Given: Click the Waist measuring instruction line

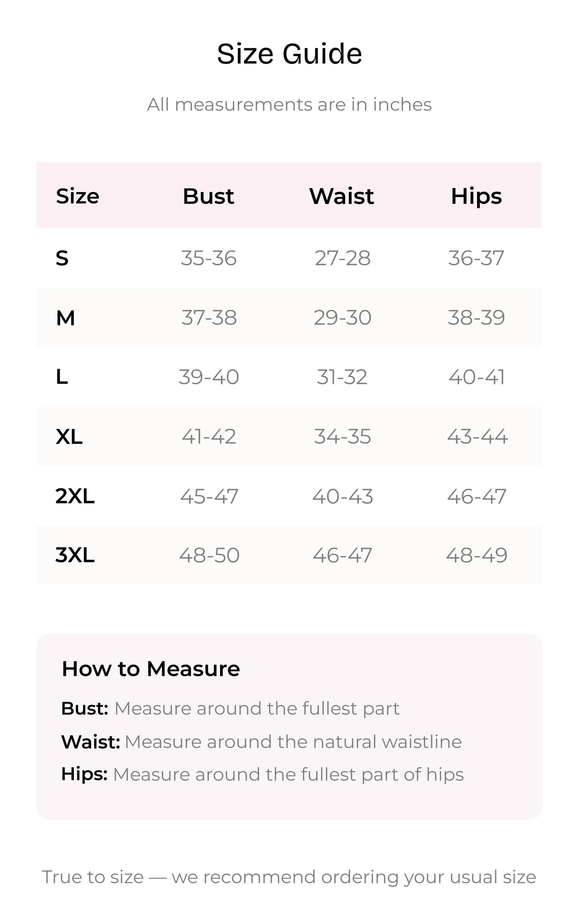Looking at the screenshot, I should (x=262, y=742).
